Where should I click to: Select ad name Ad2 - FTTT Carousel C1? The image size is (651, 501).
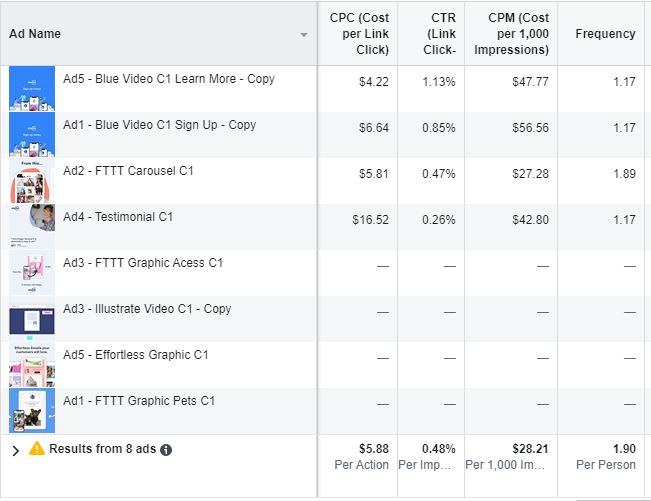click(x=142, y=171)
